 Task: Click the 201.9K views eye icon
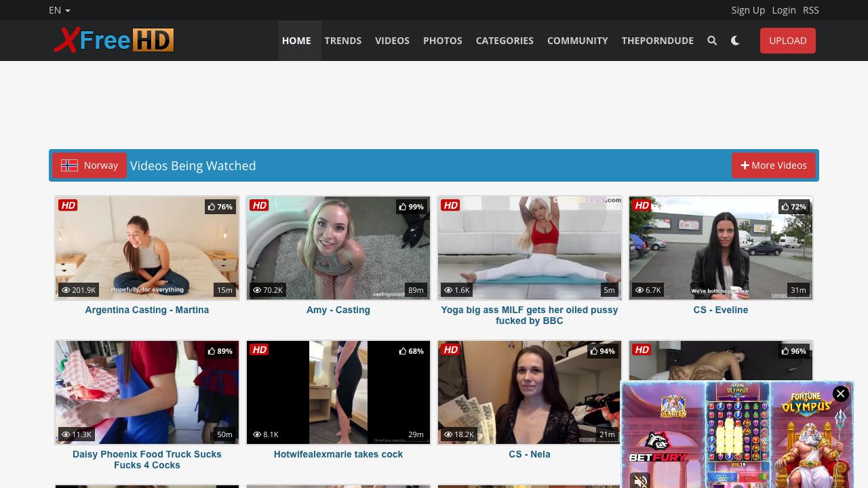coord(66,290)
